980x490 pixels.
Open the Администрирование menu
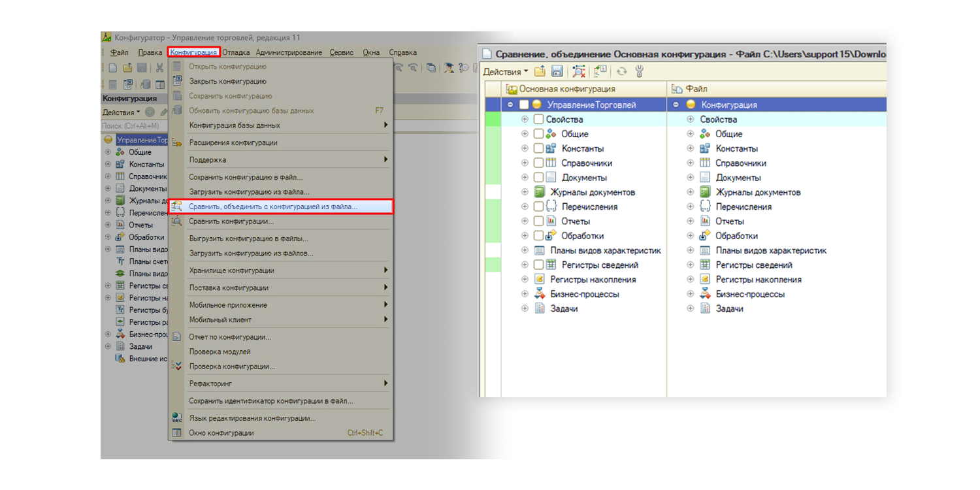point(289,52)
